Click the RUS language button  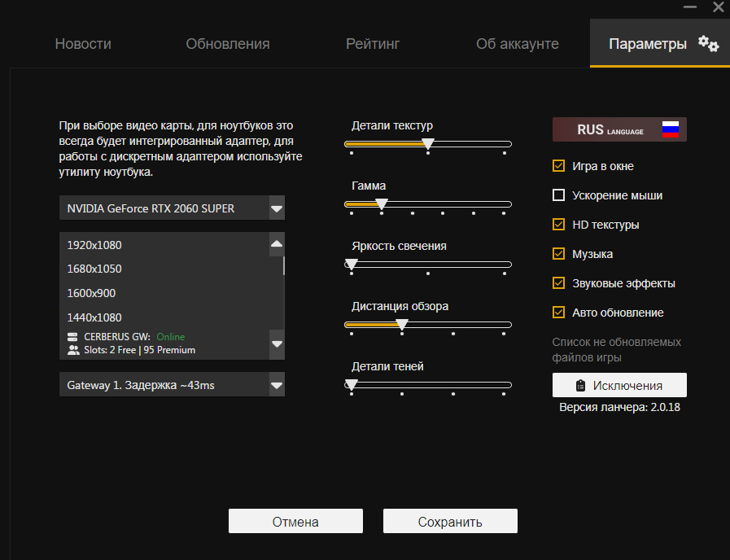619,129
